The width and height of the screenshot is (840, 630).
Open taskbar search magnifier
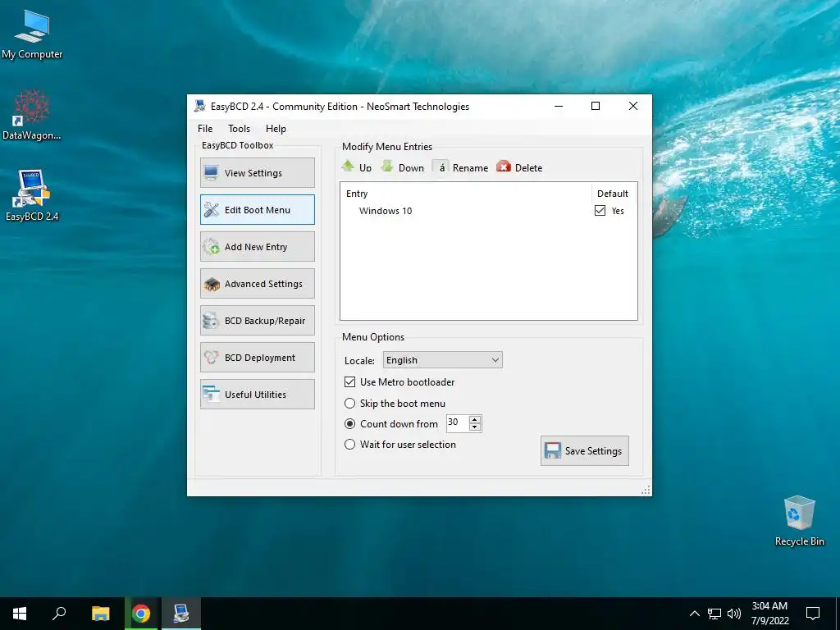[59, 614]
